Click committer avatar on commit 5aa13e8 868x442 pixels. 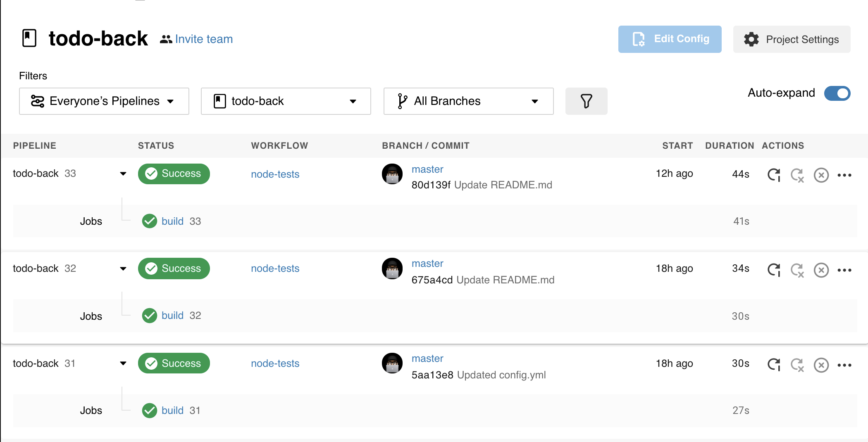click(392, 363)
